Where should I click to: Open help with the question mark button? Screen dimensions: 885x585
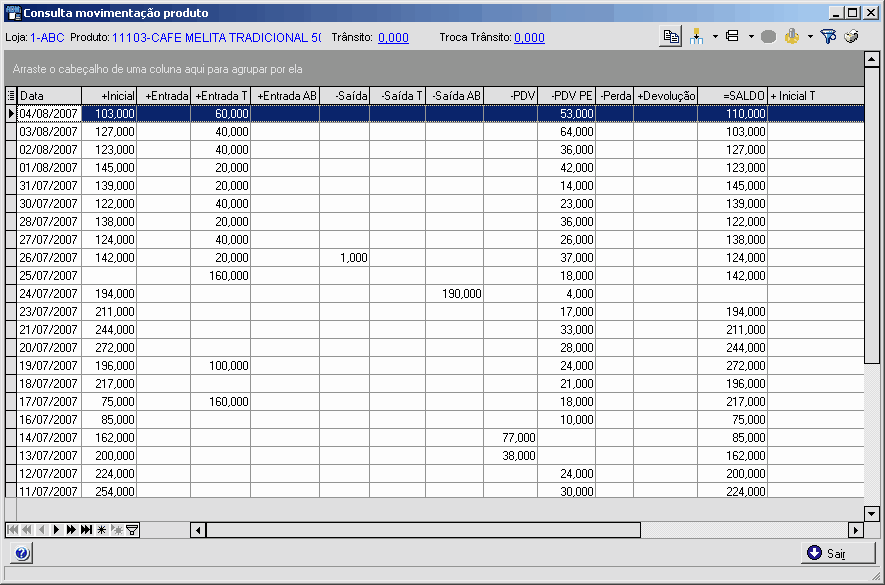[x=21, y=553]
